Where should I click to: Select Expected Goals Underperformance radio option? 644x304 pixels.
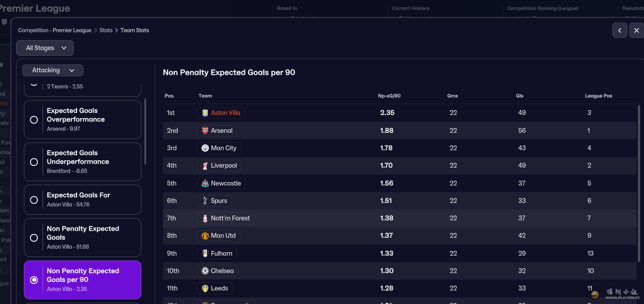(34, 162)
